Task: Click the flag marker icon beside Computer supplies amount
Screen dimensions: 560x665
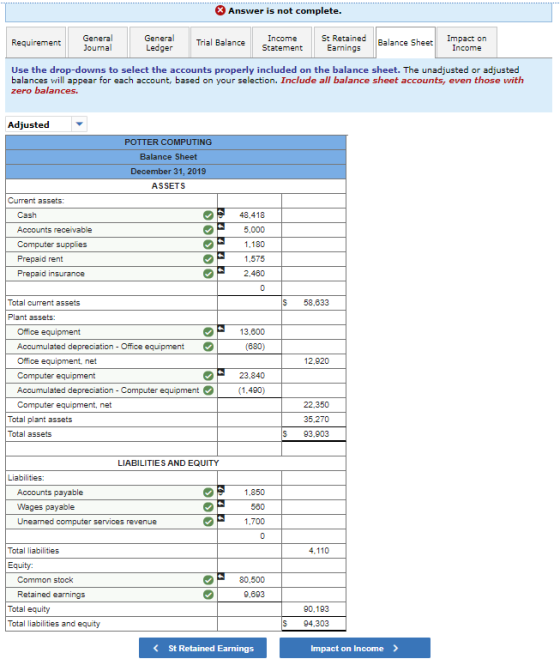Action: [x=221, y=241]
